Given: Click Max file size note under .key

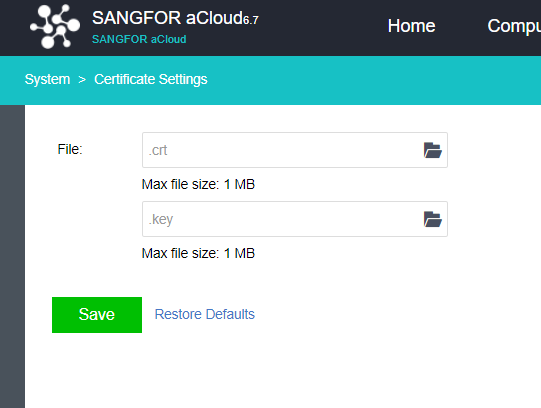Looking at the screenshot, I should pos(198,253).
